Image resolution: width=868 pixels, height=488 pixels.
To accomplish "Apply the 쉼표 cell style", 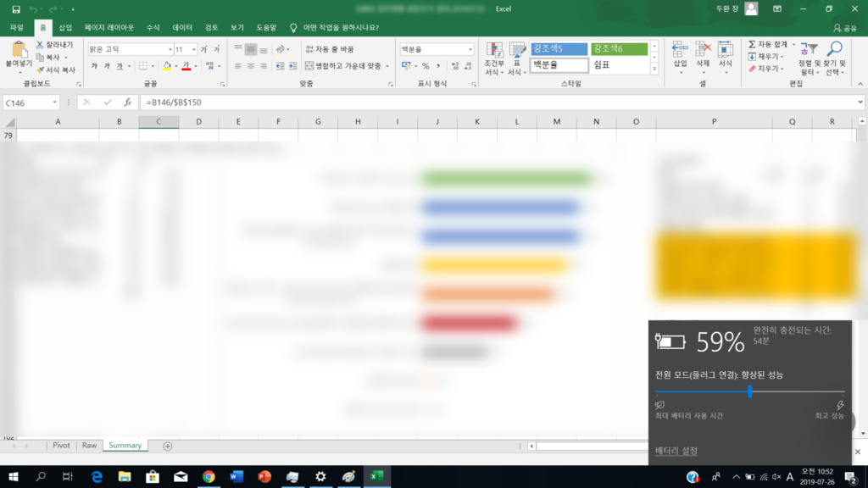I will (619, 65).
